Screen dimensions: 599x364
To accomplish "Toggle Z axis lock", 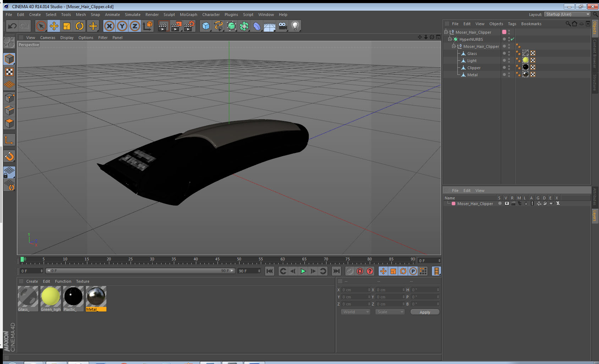I will pos(135,26).
